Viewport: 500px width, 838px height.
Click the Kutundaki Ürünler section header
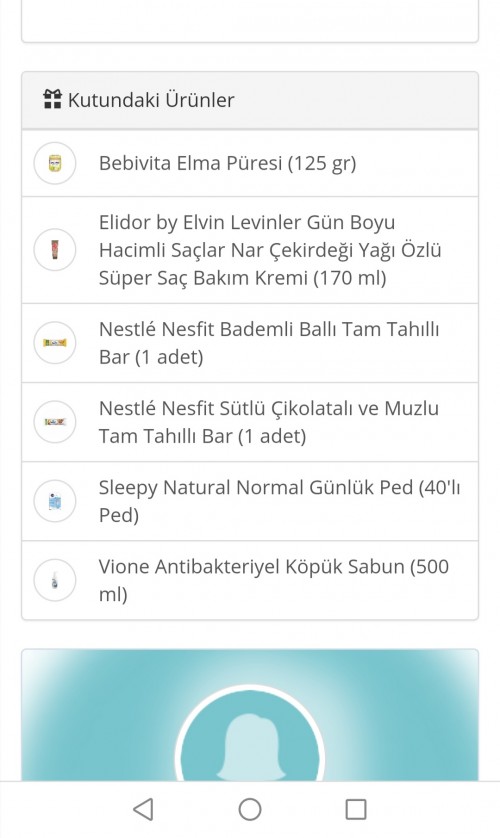pos(250,100)
